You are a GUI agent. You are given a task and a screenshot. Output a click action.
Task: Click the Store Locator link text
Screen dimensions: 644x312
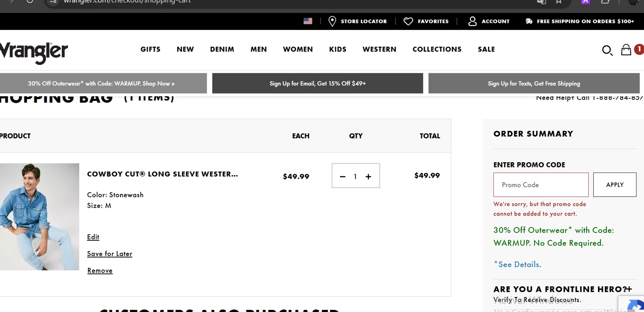364,21
